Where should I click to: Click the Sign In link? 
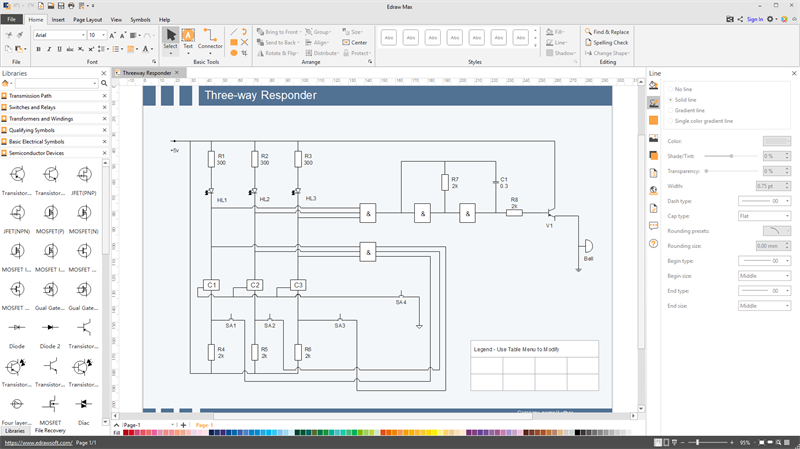pyautogui.click(x=755, y=19)
